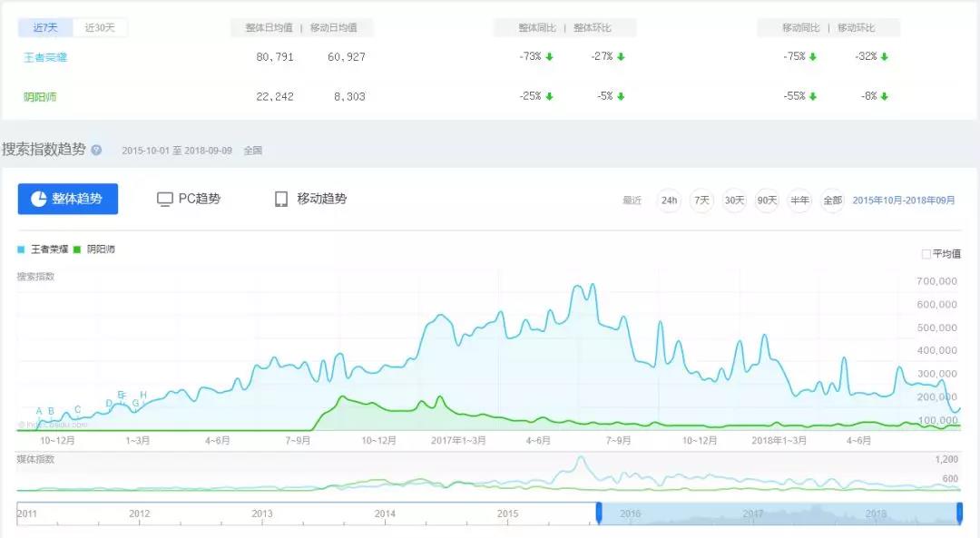Image resolution: width=980 pixels, height=538 pixels.
Task: Click marker H on the trend chart
Action: (x=143, y=396)
